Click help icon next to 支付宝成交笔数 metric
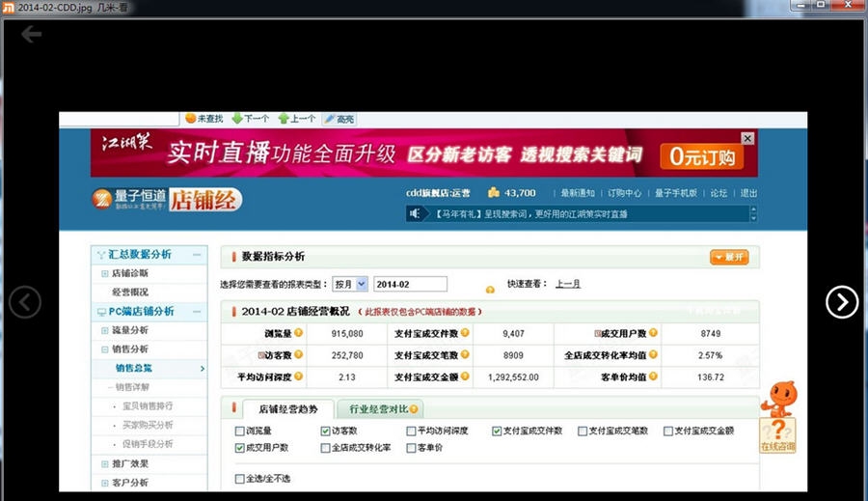Viewport: 868px width, 501px height. pyautogui.click(x=465, y=354)
